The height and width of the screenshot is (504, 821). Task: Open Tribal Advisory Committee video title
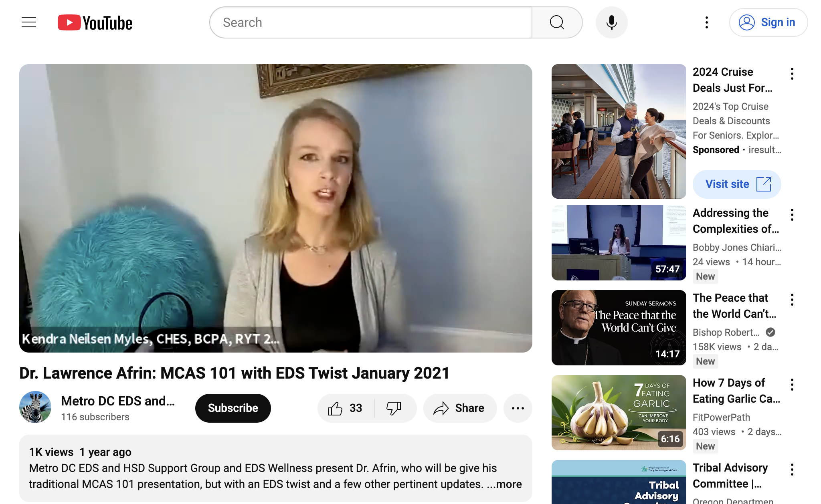730,476
